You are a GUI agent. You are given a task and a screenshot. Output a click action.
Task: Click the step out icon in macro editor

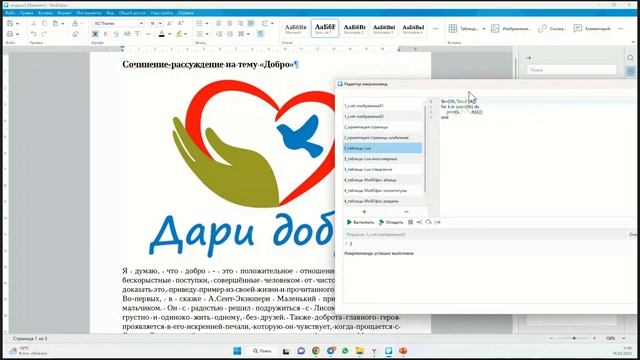438,222
